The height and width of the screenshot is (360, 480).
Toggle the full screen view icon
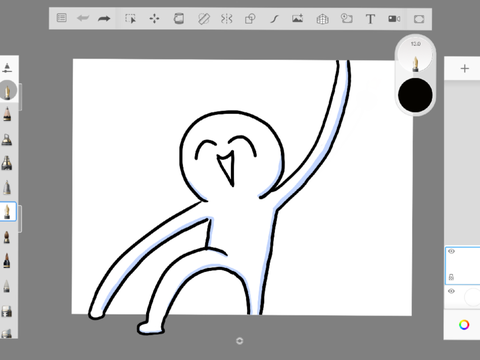pyautogui.click(x=419, y=19)
